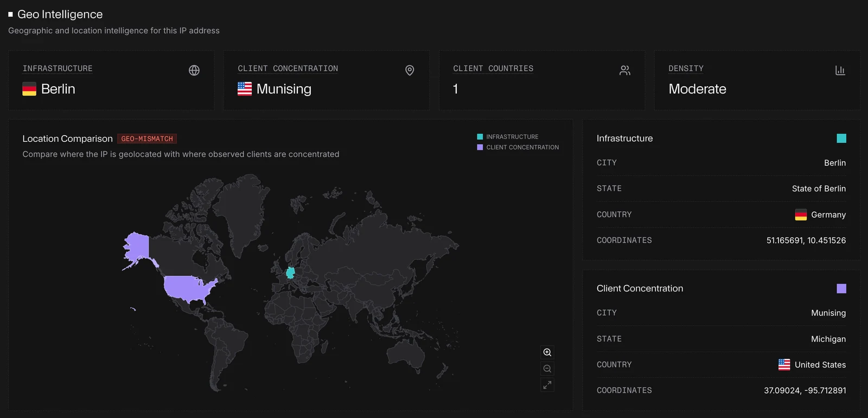The image size is (868, 418).
Task: Click the United States country value
Action: pos(820,365)
